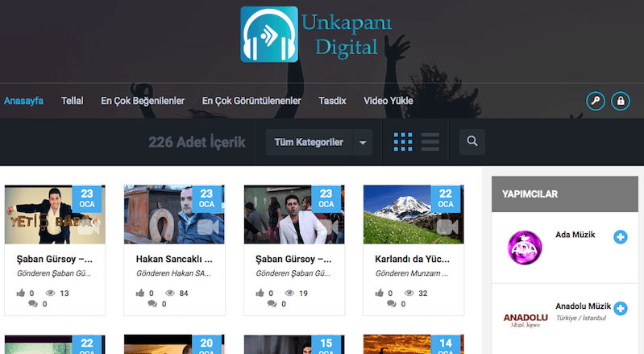This screenshot has height=354, width=644.
Task: Expand the category dropdown arrow
Action: (363, 143)
